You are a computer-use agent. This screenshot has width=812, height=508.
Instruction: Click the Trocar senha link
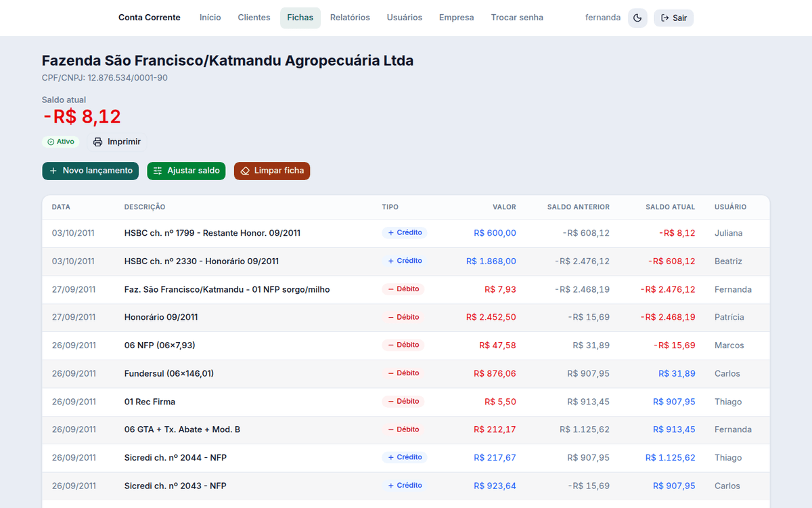point(517,18)
